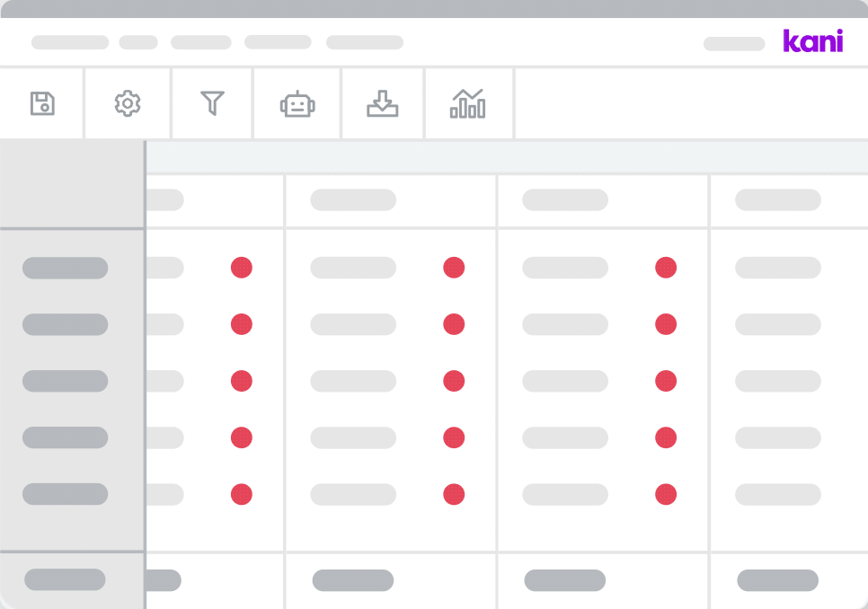The height and width of the screenshot is (609, 868).
Task: Click the download to tray icon
Action: [x=383, y=103]
